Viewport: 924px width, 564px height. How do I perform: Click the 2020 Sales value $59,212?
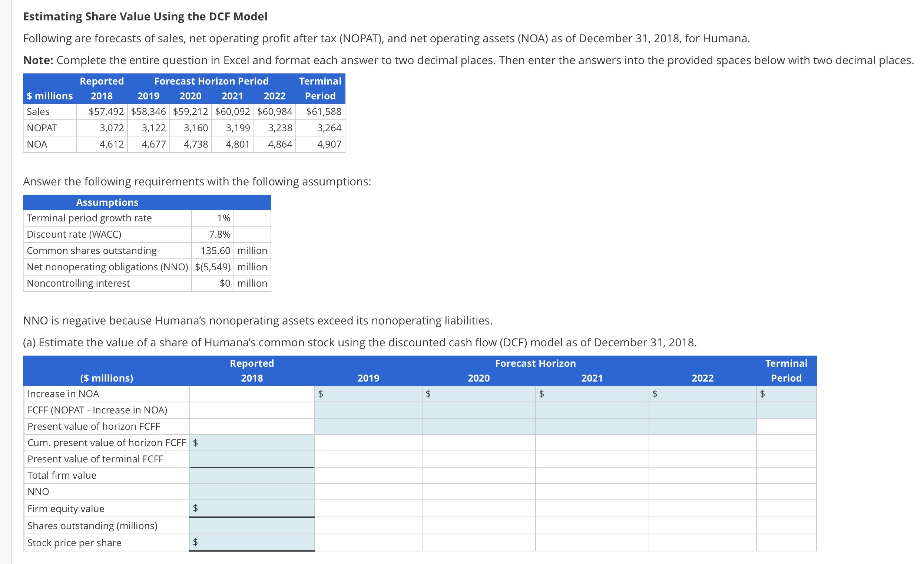191,112
